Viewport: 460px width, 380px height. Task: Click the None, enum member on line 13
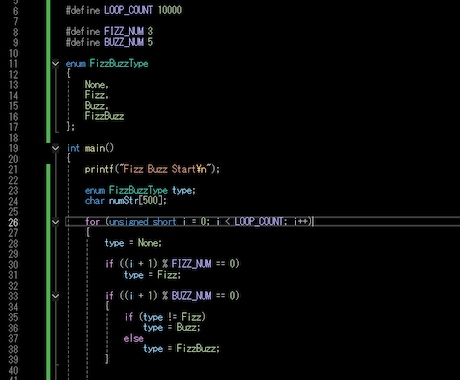pyautogui.click(x=96, y=84)
